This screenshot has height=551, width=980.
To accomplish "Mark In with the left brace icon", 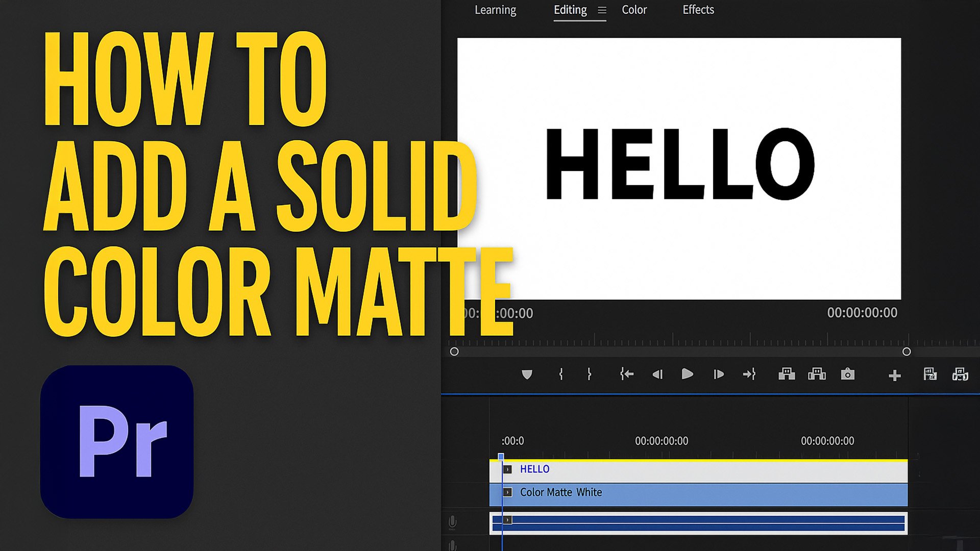I will [560, 374].
